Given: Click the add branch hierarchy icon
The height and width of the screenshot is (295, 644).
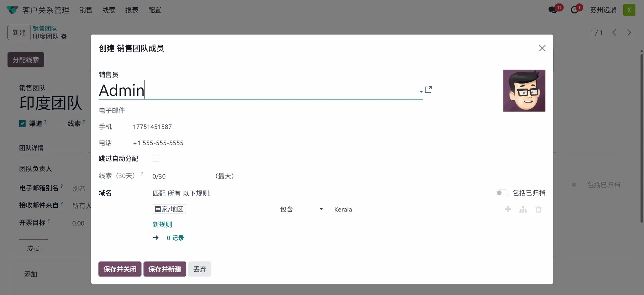Looking at the screenshot, I should tap(523, 210).
